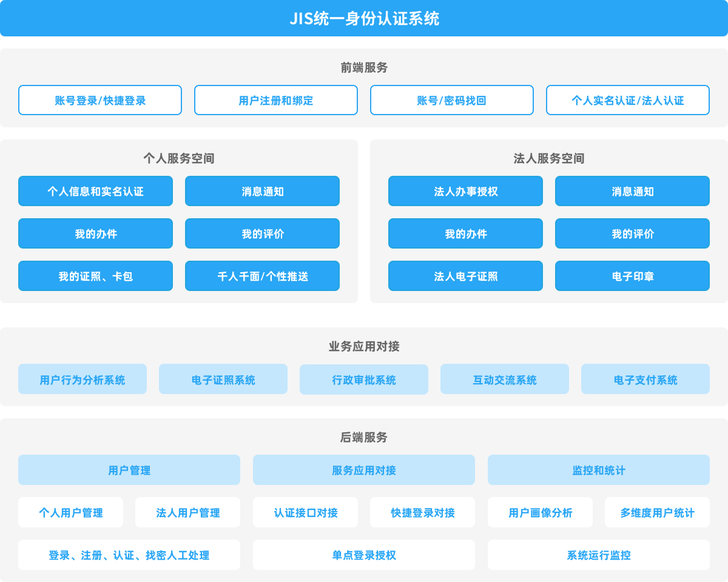
Task: Click the 电子支付系统 box
Action: click(645, 380)
